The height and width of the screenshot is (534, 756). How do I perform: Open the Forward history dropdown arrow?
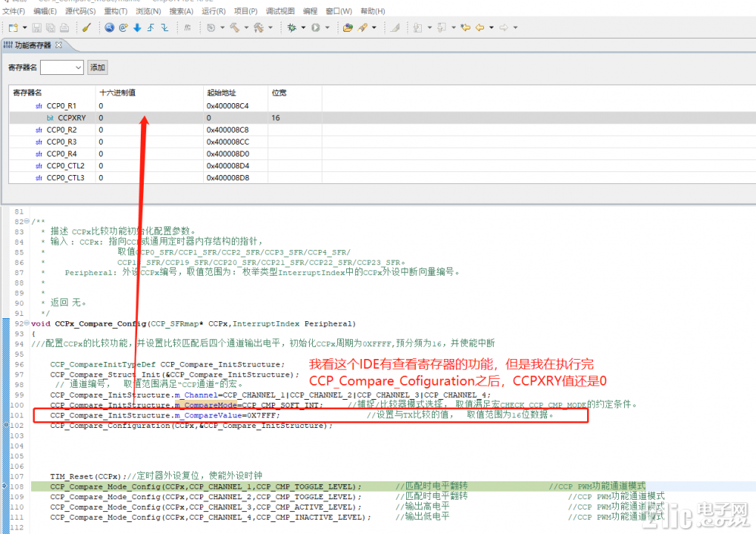pos(515,28)
